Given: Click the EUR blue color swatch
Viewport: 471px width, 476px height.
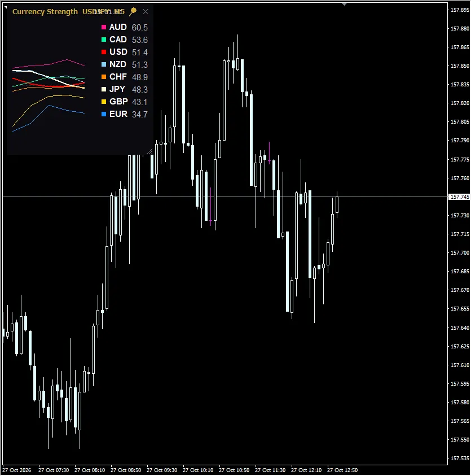Looking at the screenshot, I should pos(104,114).
